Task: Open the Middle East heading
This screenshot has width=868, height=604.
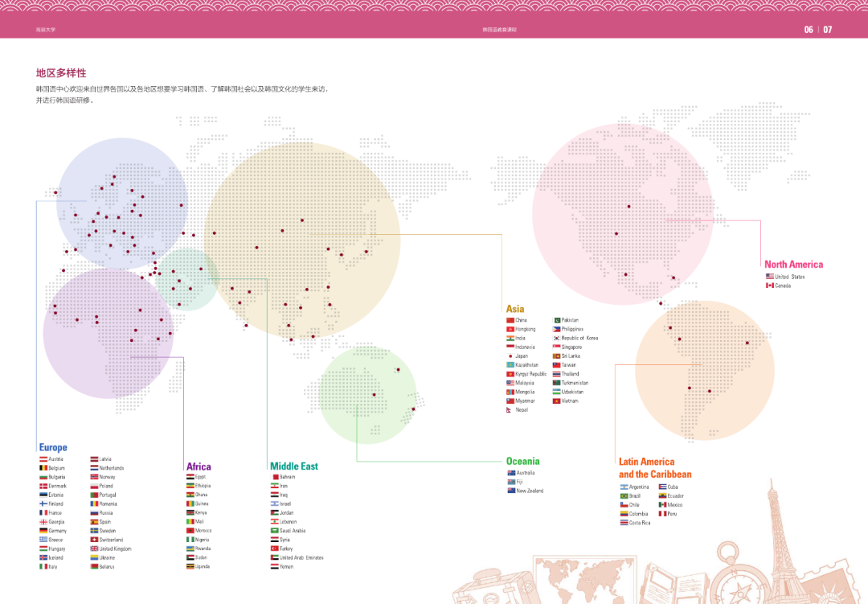Action: 293,466
